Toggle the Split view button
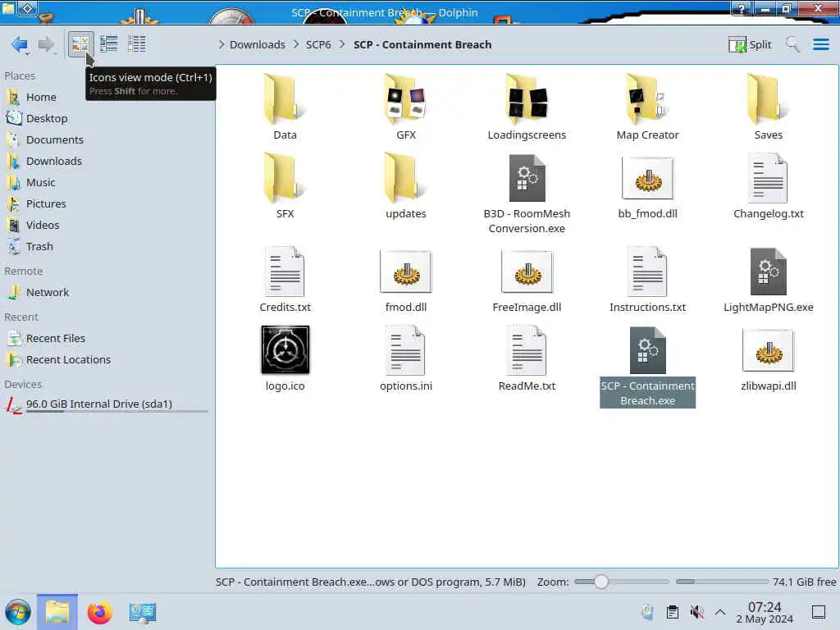The width and height of the screenshot is (840, 630). click(750, 44)
